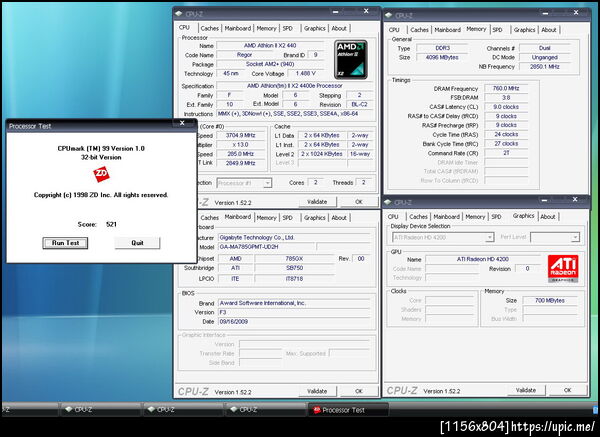
Task: Open the Perf Level dropdown
Action: click(x=575, y=237)
